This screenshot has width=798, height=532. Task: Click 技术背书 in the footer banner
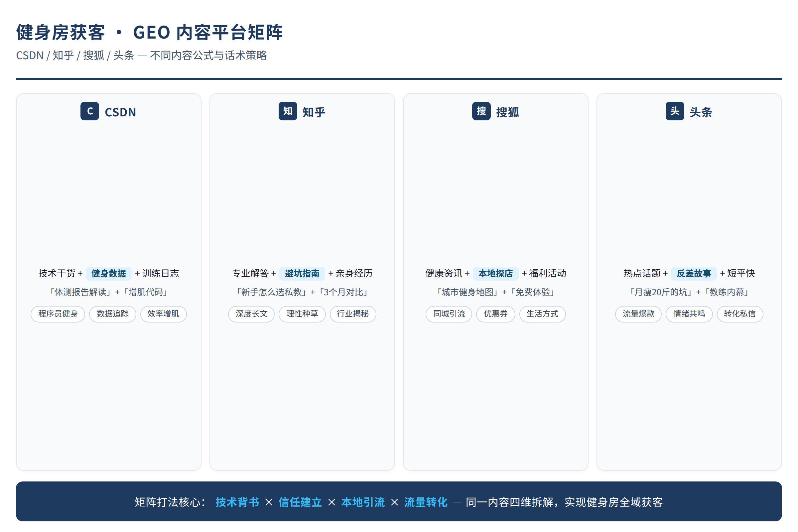click(237, 502)
